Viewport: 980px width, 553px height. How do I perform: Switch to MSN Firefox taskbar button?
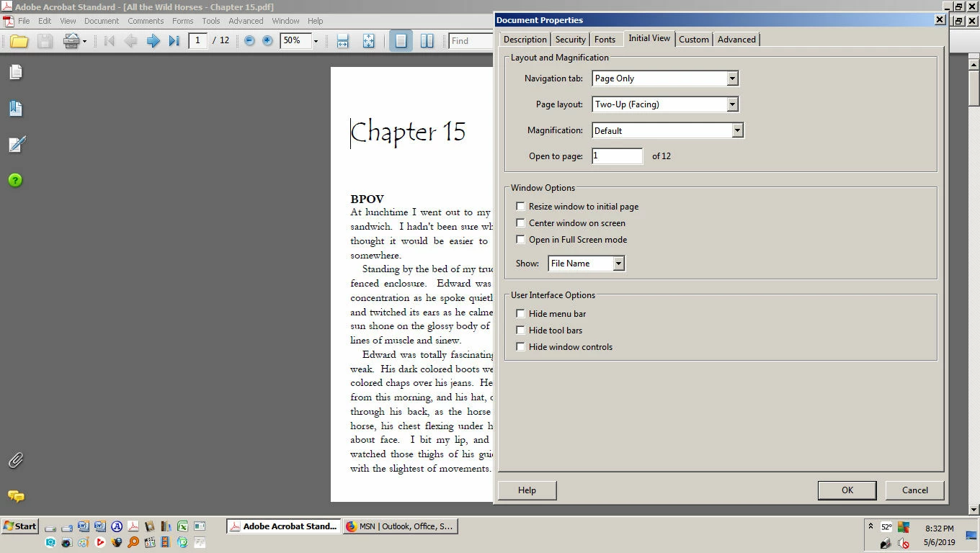pyautogui.click(x=401, y=526)
